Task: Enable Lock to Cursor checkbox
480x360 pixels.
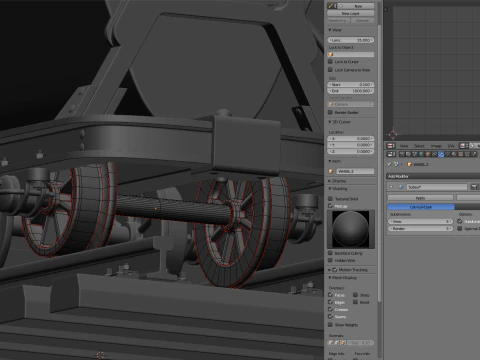Action: (x=330, y=62)
